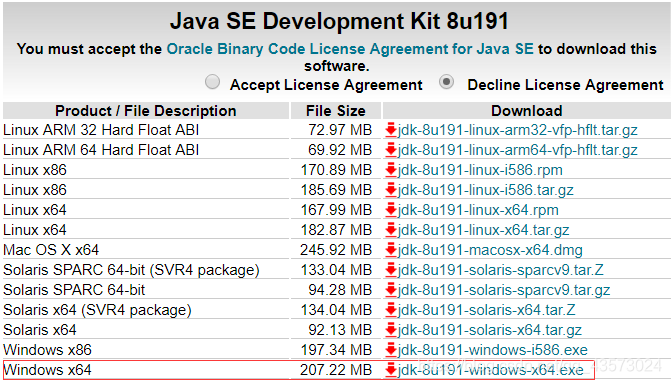Select Linux ARM 32 Hard Float ABI text
The height and width of the screenshot is (384, 671).
click(x=101, y=130)
